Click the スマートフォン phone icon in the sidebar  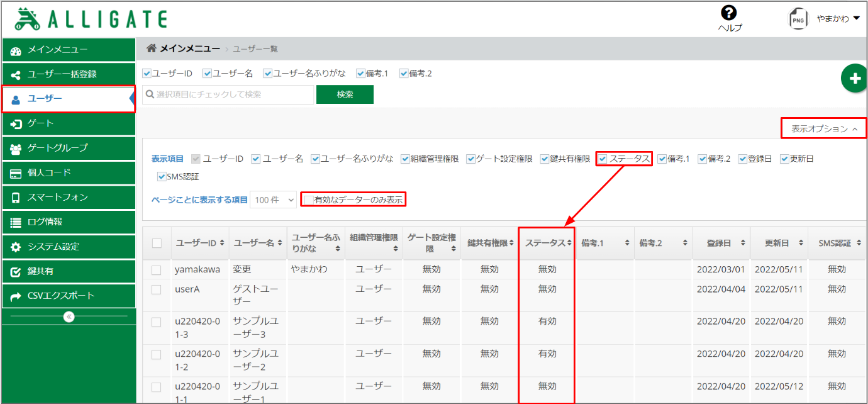coord(16,198)
